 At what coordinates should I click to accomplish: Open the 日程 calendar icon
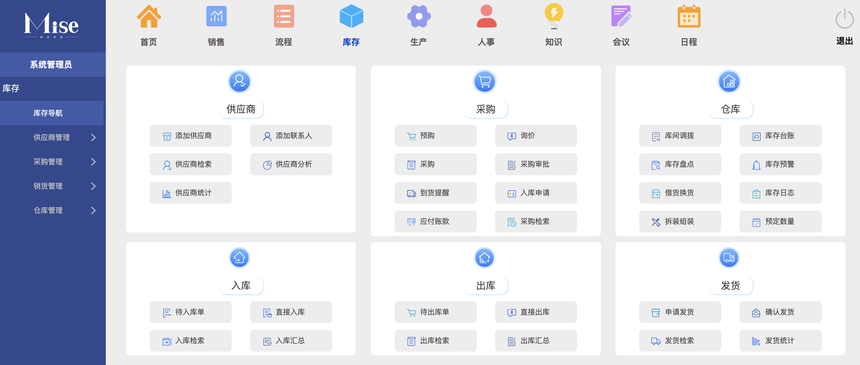coord(689,16)
